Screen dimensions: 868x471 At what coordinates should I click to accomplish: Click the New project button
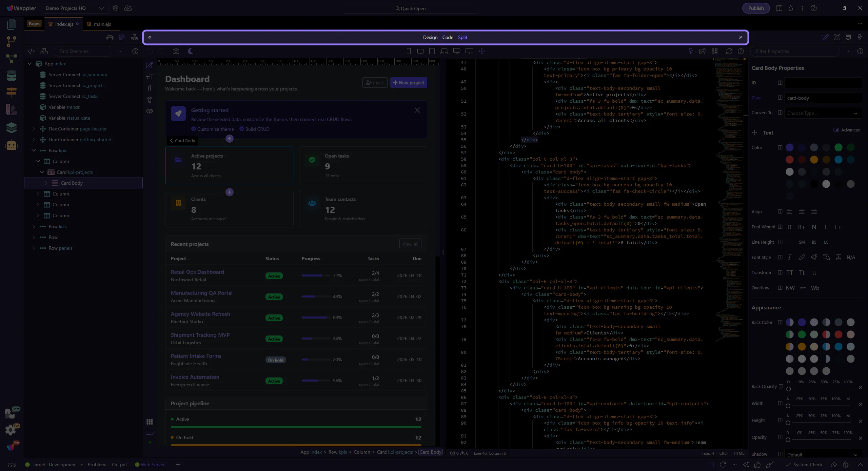409,83
